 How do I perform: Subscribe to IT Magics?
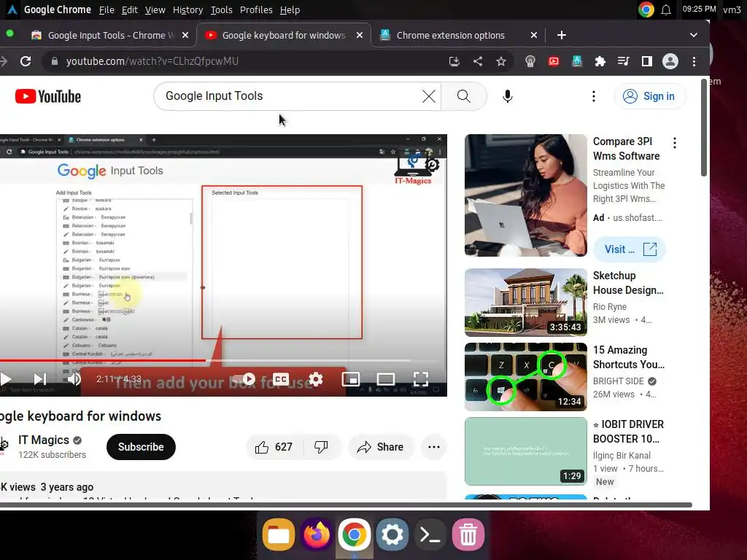141,447
